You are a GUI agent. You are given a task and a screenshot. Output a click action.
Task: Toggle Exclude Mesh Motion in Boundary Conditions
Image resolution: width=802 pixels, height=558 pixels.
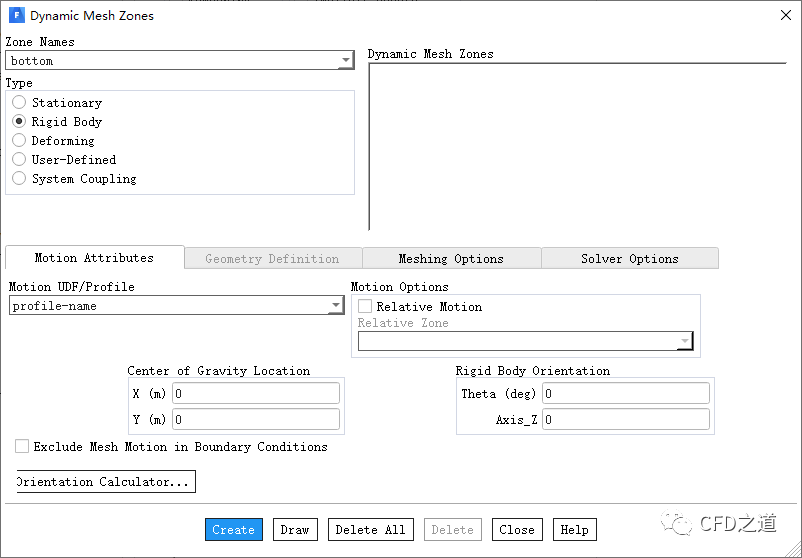[22, 447]
